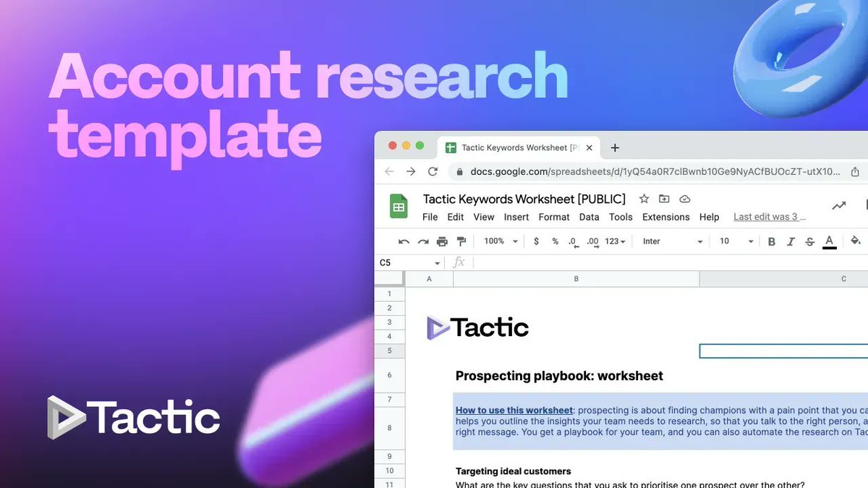The height and width of the screenshot is (488, 868).
Task: Select column A header
Action: (429, 279)
